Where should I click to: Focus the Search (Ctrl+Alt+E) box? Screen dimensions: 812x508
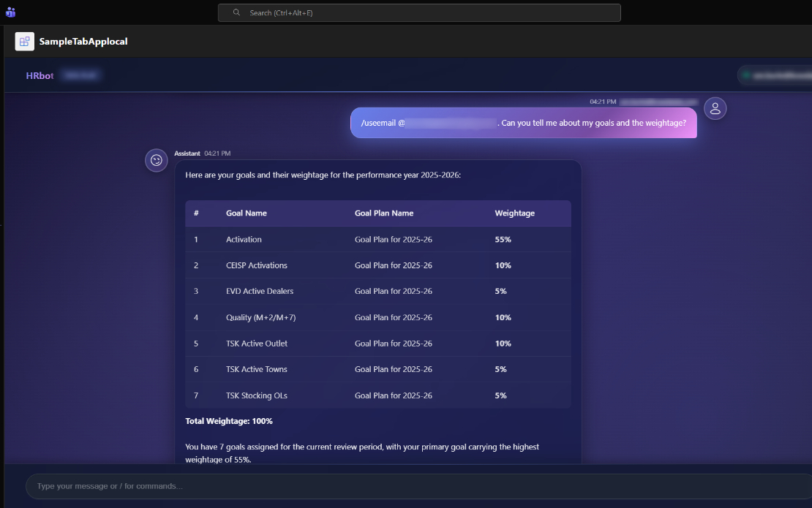click(419, 13)
